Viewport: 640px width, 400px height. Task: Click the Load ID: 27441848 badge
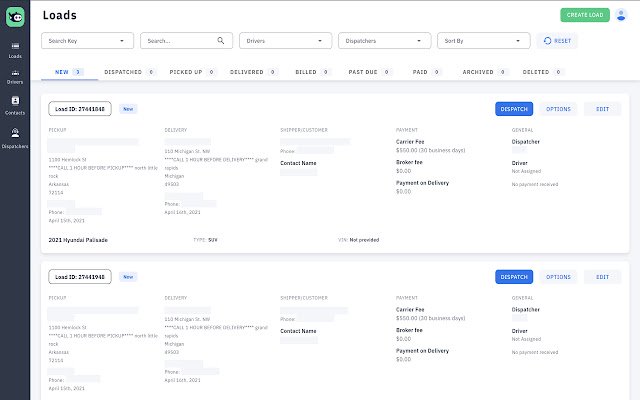point(80,109)
